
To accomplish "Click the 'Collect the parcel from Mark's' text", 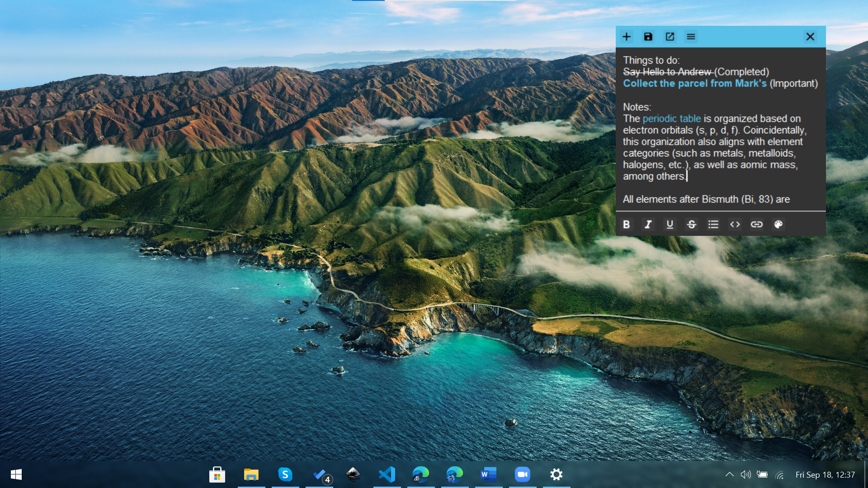I will pos(694,84).
